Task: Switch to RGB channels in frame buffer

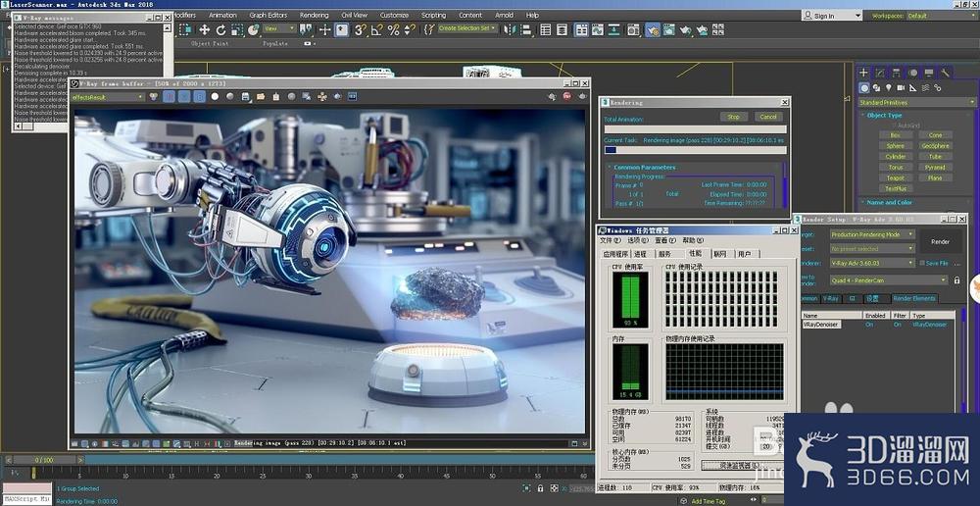Action: (153, 97)
